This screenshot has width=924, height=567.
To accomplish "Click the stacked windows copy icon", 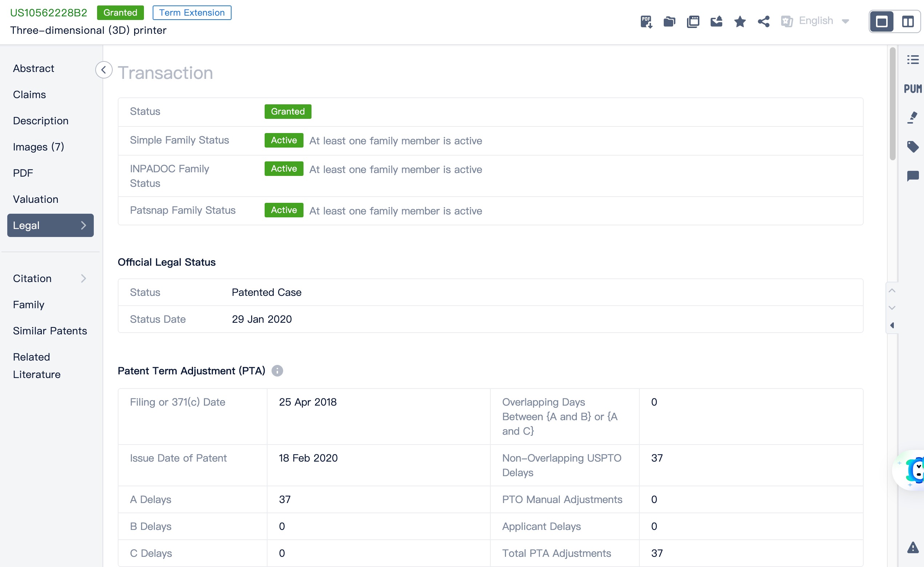I will pos(693,21).
